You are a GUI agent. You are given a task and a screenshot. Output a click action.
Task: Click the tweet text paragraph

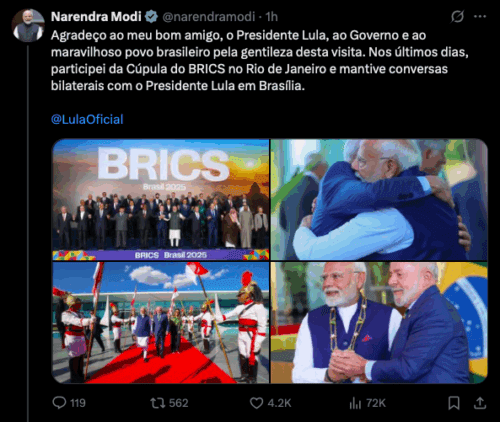point(260,61)
